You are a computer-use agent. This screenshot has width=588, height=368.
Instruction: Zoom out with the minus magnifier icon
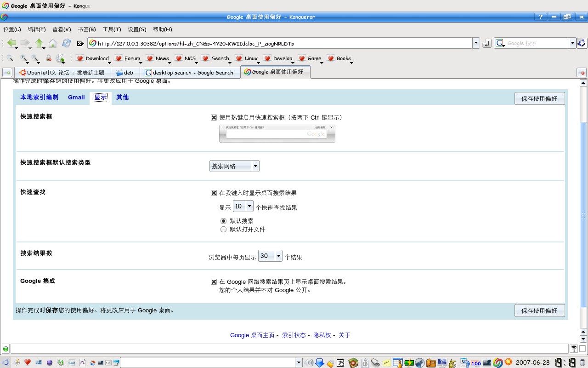tap(34, 58)
